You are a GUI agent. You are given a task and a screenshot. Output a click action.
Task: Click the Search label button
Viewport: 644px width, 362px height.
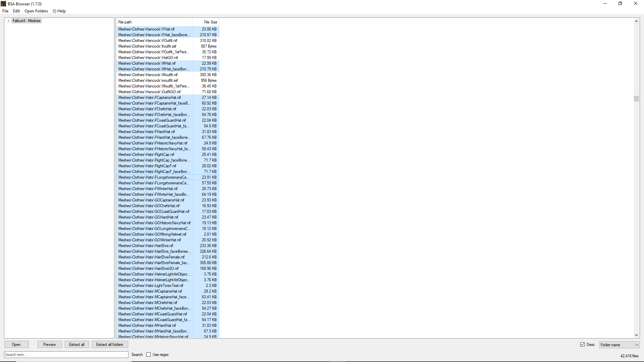tap(137, 355)
